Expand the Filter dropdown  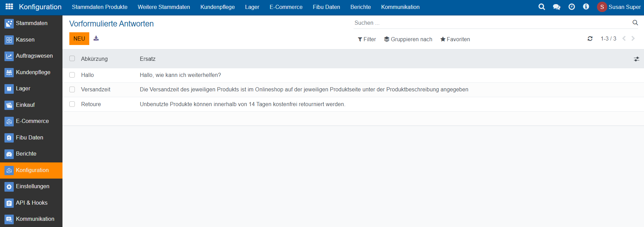coord(367,39)
